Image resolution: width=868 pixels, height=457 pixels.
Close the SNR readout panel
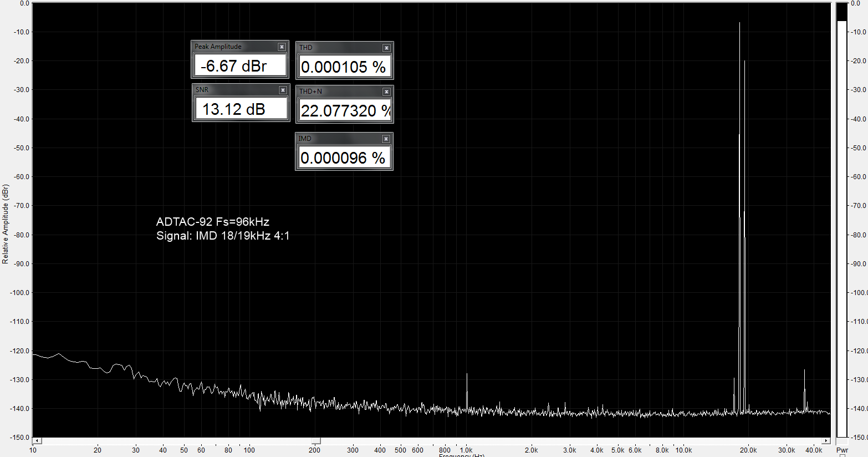click(283, 90)
